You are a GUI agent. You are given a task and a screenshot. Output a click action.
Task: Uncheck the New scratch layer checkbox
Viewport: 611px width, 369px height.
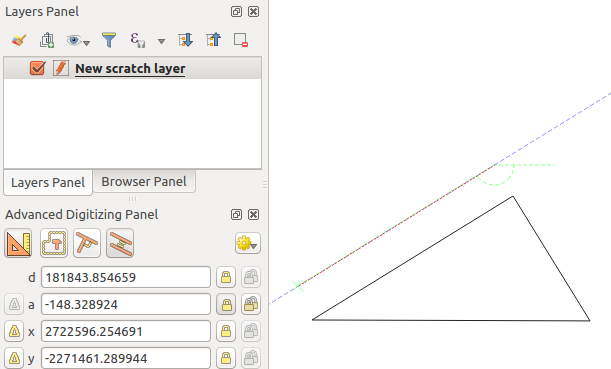[37, 68]
